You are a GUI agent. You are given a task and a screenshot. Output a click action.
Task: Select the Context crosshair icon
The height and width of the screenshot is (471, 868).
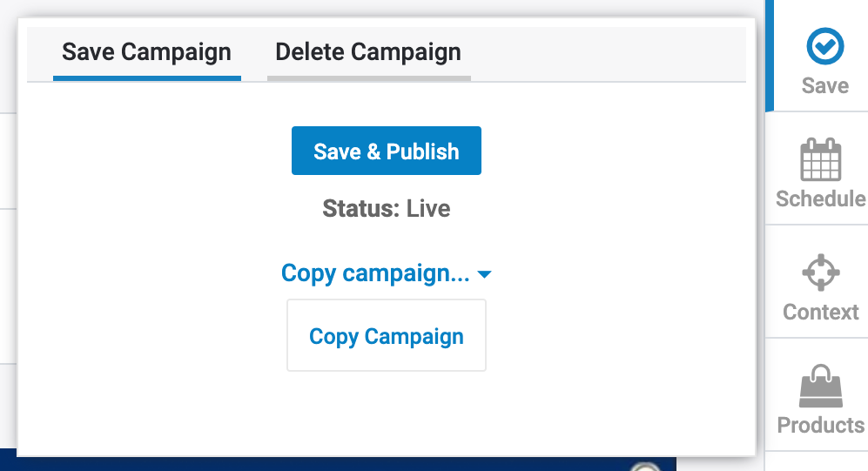coord(820,273)
